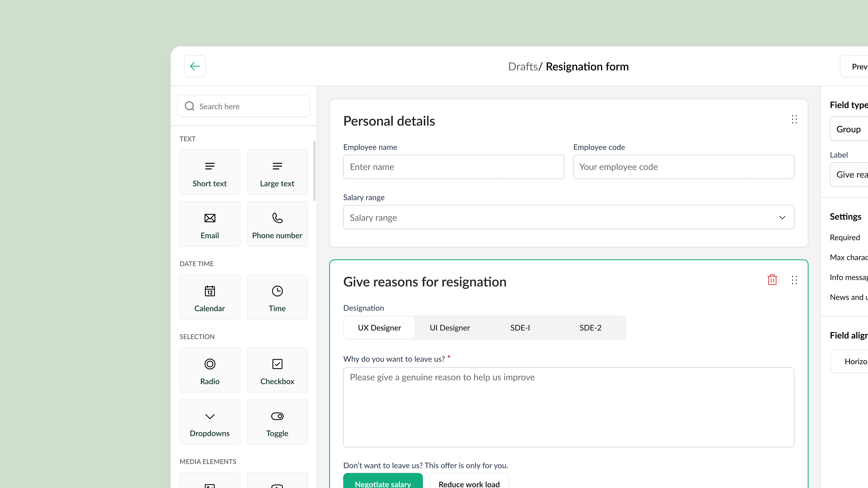The width and height of the screenshot is (868, 488).
Task: Click the Employee name input field
Action: [454, 167]
